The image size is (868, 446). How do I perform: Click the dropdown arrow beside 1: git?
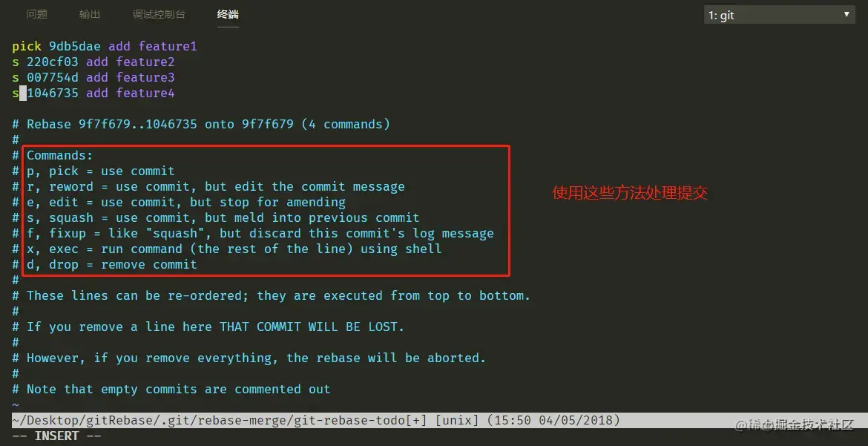(846, 15)
